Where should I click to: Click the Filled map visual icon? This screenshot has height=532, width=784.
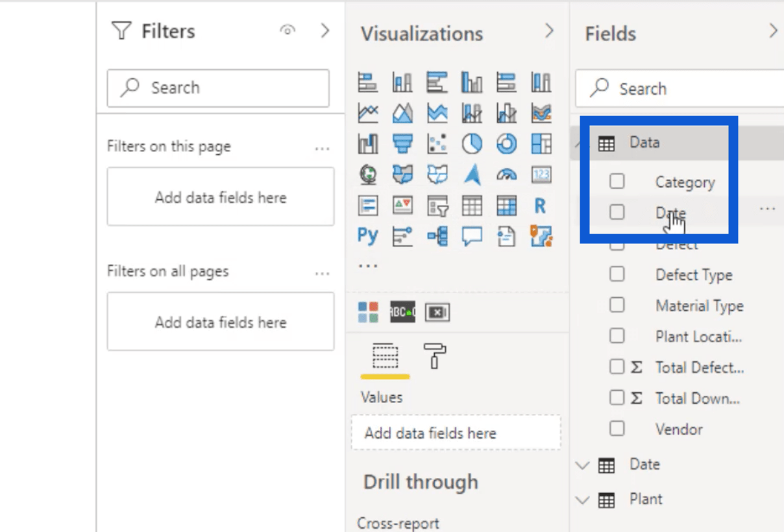tap(402, 175)
